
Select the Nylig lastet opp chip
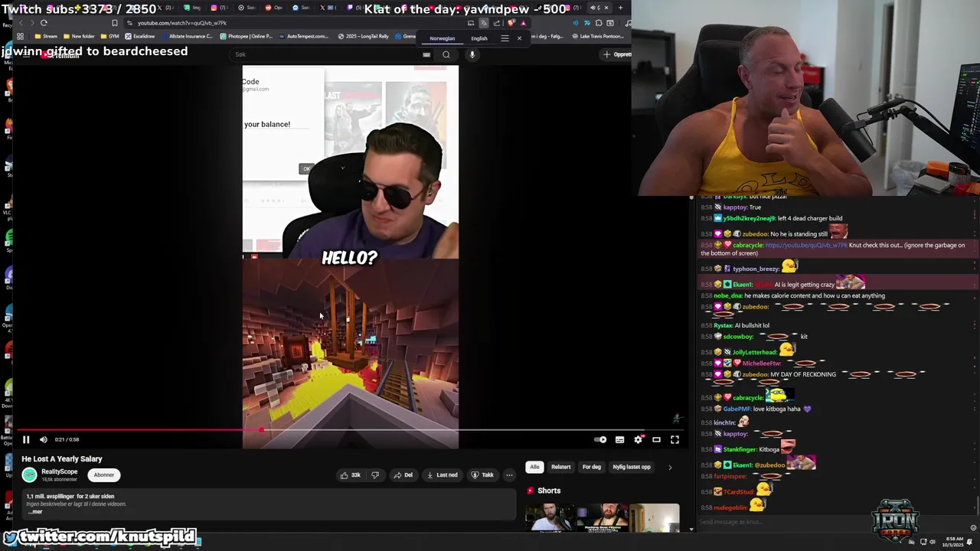tap(632, 467)
